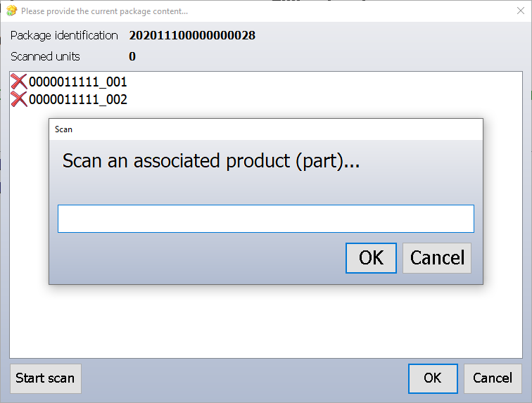Click the bottom Cancel button of package window
The image size is (532, 403).
[492, 378]
